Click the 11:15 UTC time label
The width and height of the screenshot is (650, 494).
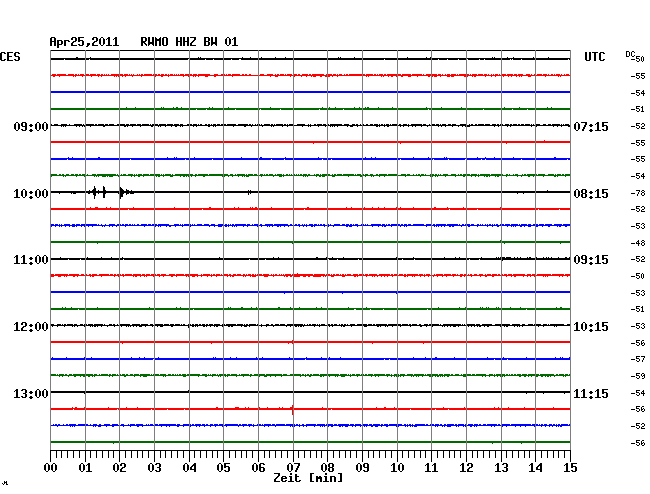(591, 393)
